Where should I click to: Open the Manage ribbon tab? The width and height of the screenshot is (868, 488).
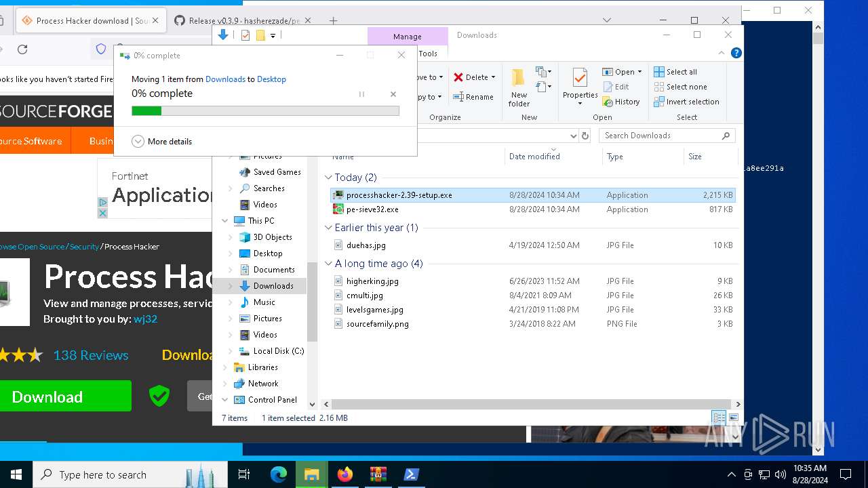point(407,37)
